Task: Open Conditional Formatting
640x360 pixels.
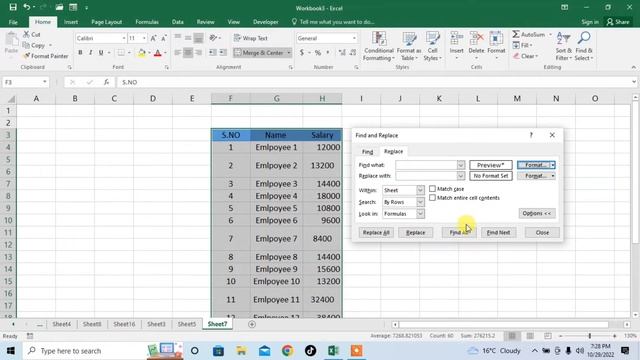Action: (x=379, y=46)
